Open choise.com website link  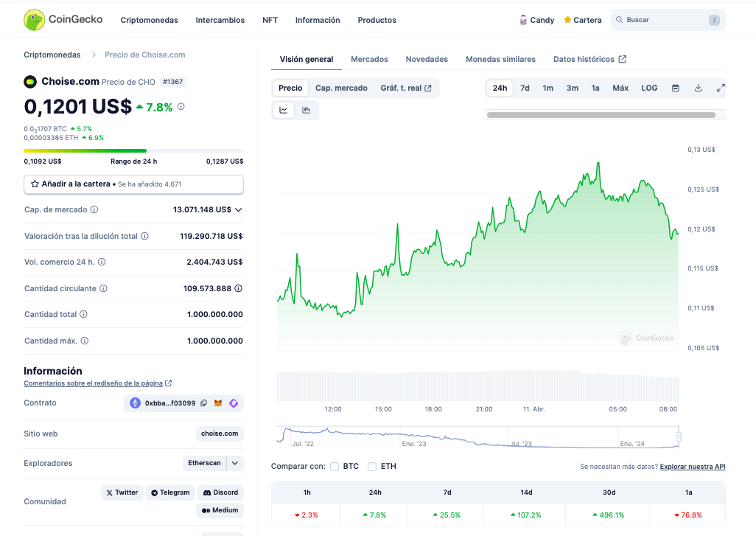(220, 434)
